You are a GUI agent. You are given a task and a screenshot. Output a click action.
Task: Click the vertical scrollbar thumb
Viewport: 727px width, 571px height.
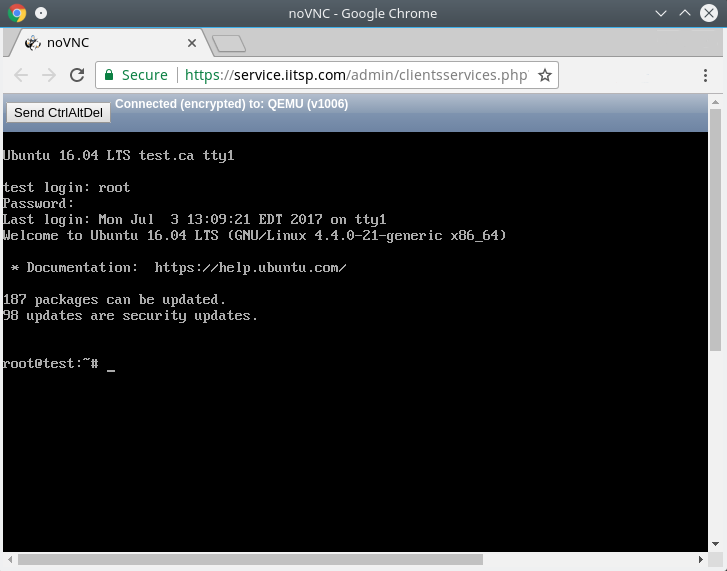click(715, 230)
